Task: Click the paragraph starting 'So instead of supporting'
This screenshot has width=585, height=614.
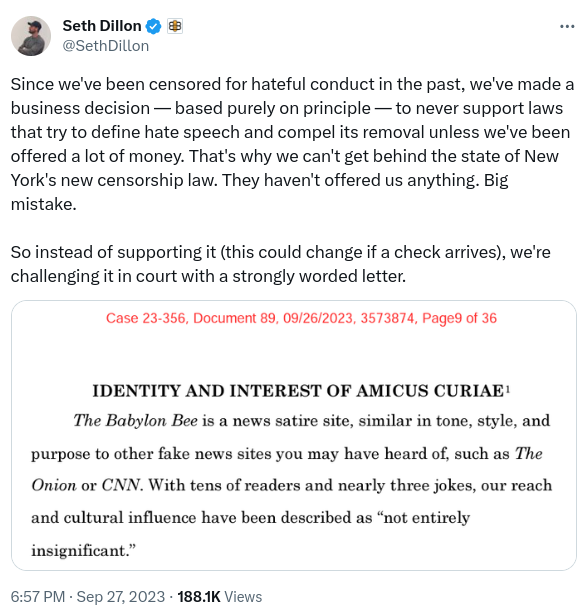Action: click(280, 264)
